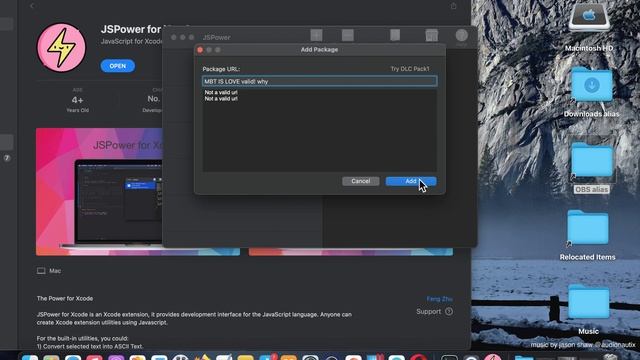
Task: Click the document icon in JSPower toolbar
Action: tap(395, 35)
